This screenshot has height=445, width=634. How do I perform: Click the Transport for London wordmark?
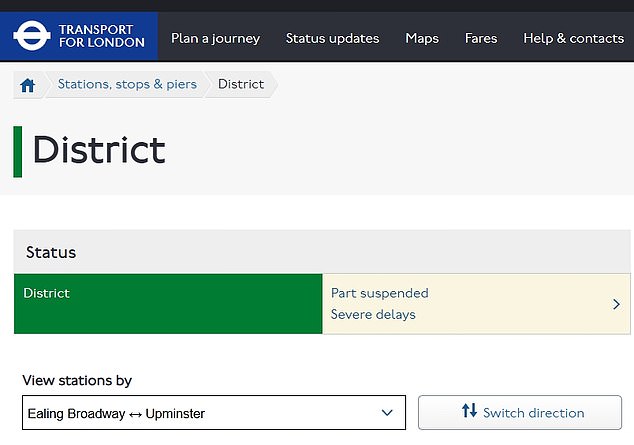[101, 36]
